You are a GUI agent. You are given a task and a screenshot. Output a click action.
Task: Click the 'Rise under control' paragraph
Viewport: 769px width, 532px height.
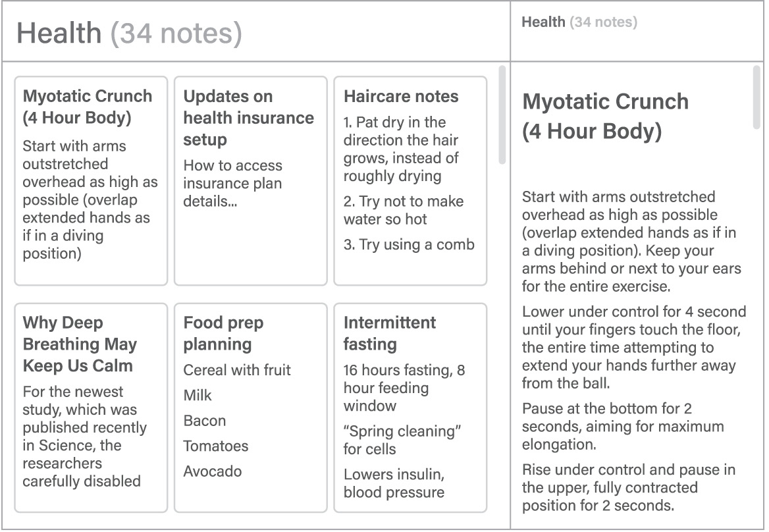629,488
